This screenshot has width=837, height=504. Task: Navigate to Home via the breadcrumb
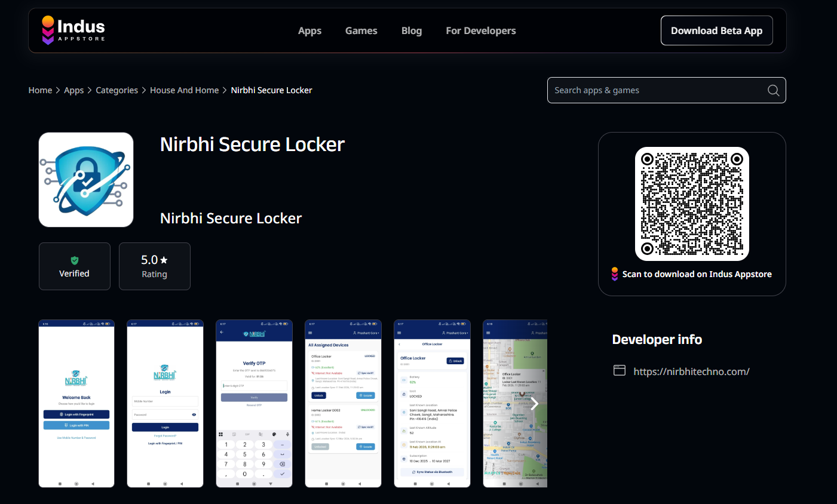40,90
